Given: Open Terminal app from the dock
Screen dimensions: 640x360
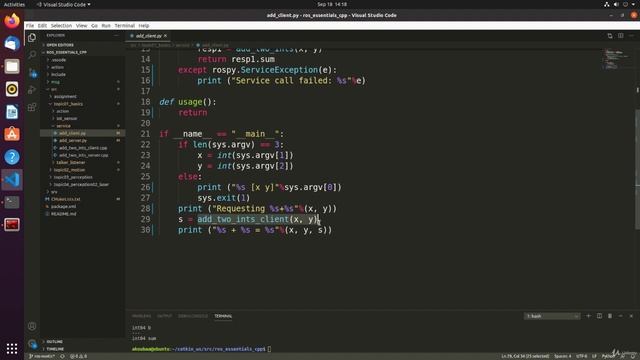Looking at the screenshot, I should (12, 202).
